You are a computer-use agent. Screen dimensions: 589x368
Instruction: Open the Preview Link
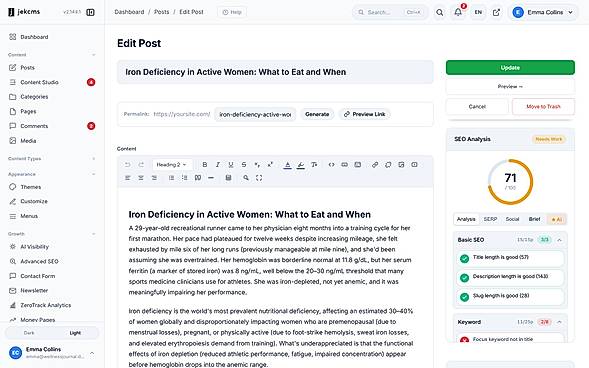pos(365,114)
